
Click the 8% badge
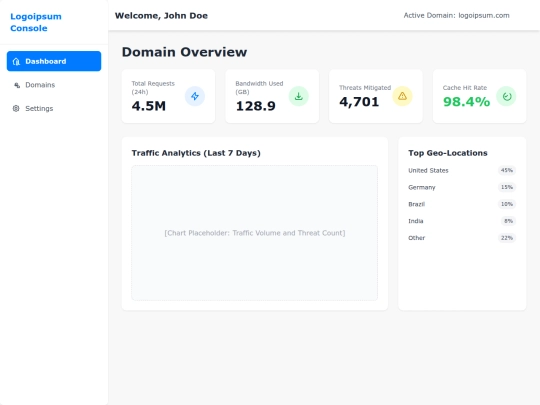508,221
